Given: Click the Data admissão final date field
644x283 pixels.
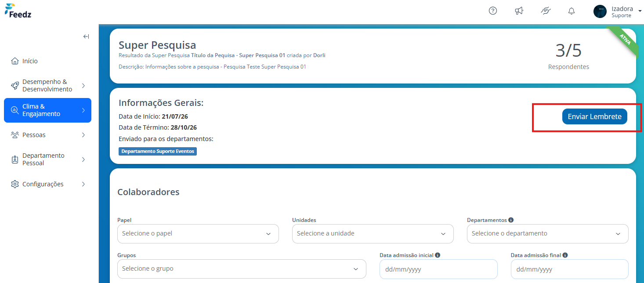Looking at the screenshot, I should pos(569,269).
